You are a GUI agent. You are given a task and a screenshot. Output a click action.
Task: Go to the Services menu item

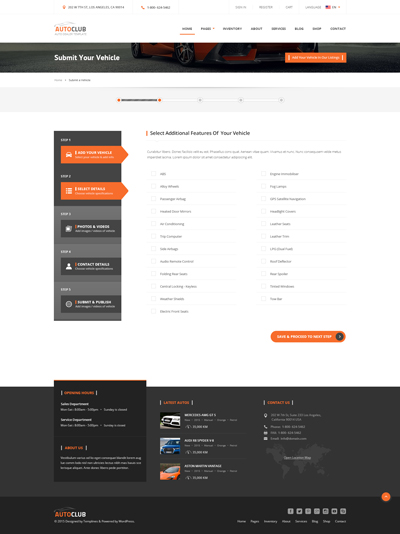(278, 29)
